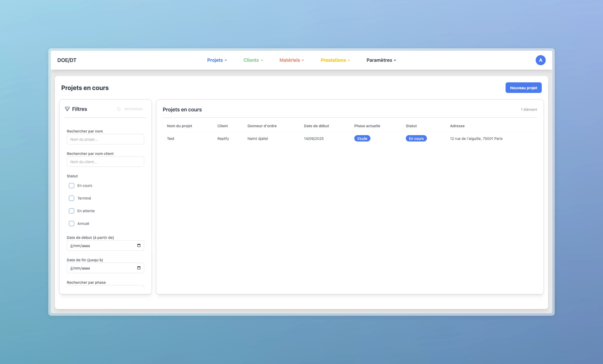Click the DOE/DT logo
The height and width of the screenshot is (364, 603).
67,60
